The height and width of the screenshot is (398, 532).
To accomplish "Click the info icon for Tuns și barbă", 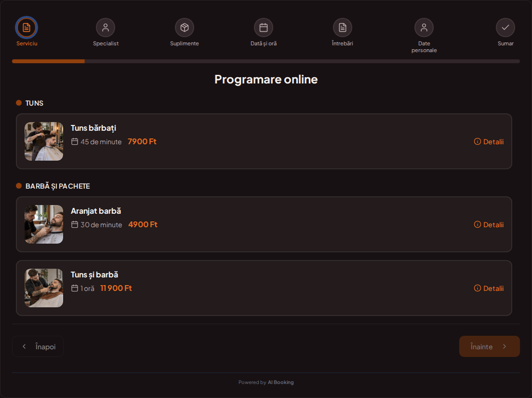I will (478, 288).
